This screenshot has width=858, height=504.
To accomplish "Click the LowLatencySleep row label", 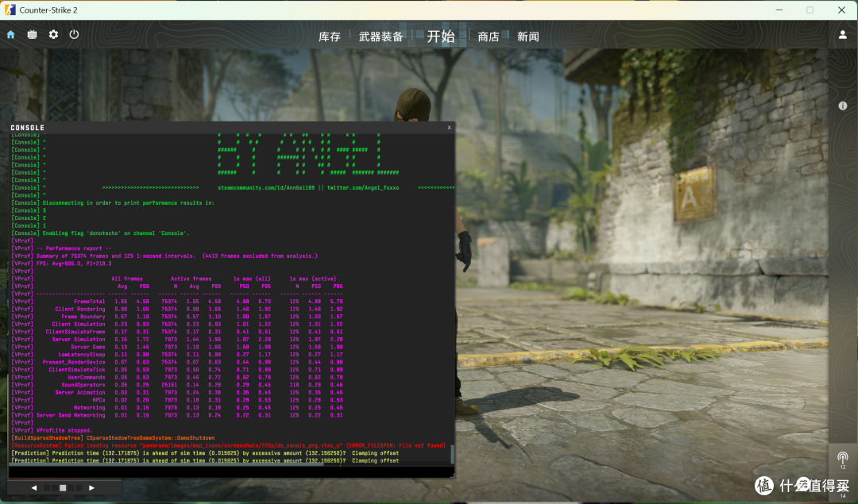I will coord(82,355).
